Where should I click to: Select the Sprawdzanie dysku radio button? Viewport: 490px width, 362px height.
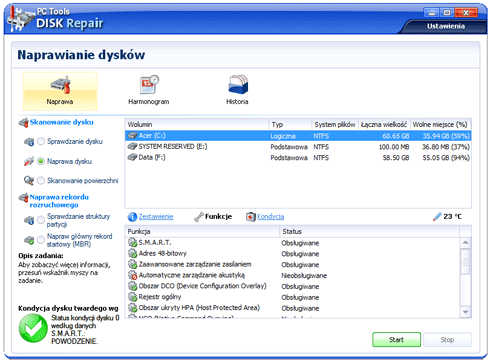point(41,141)
